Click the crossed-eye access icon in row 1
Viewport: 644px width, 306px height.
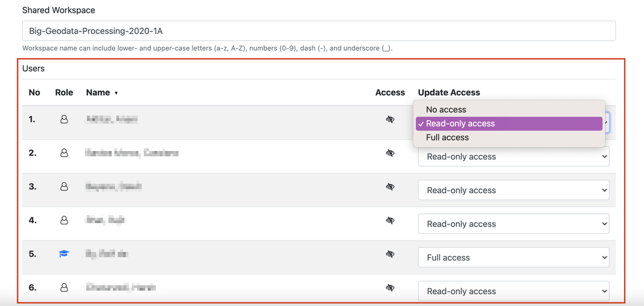click(x=390, y=120)
